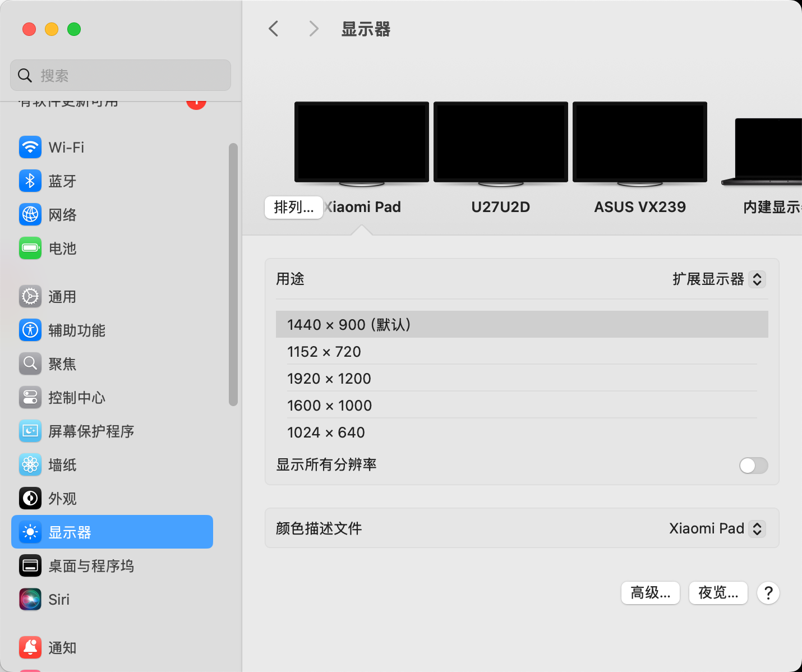
Task: Click the sidebar vertical scrollbar
Action: click(x=233, y=274)
